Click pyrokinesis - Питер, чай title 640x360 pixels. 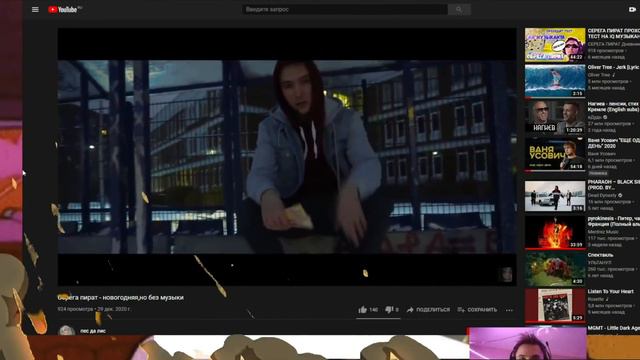click(613, 221)
